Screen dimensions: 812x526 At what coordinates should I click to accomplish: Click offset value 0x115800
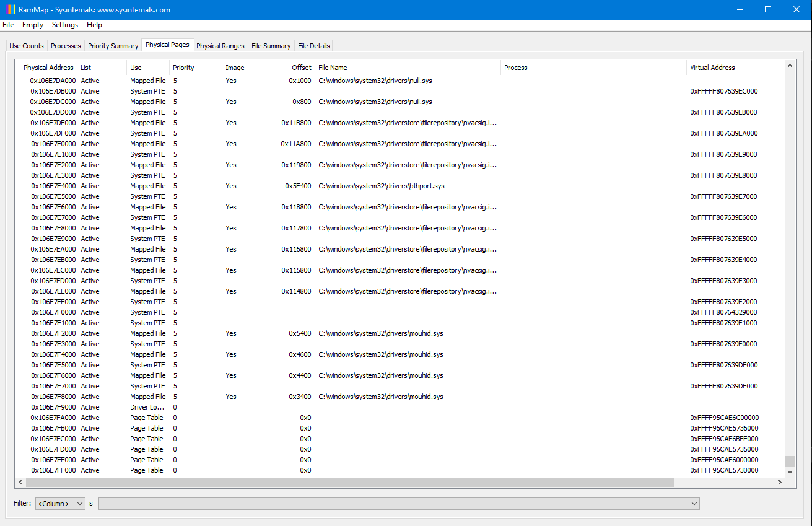pyautogui.click(x=296, y=270)
